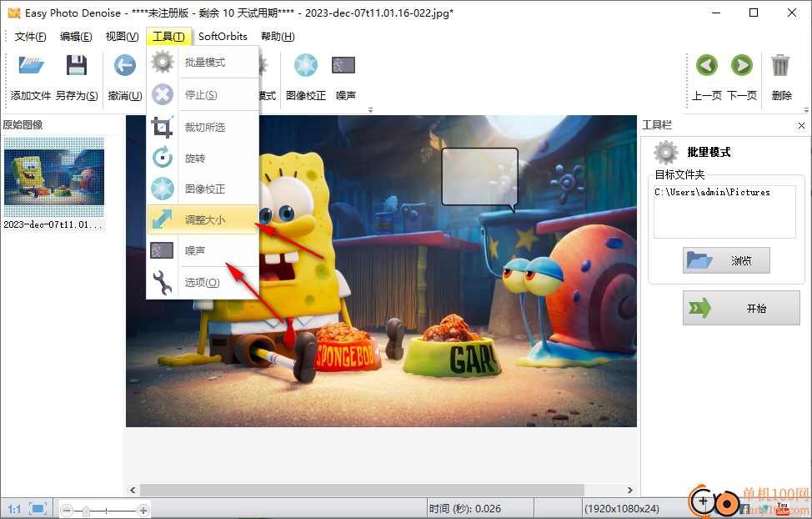The height and width of the screenshot is (519, 812).
Task: Choose 选项(O) options menu entry
Action: pyautogui.click(x=203, y=283)
